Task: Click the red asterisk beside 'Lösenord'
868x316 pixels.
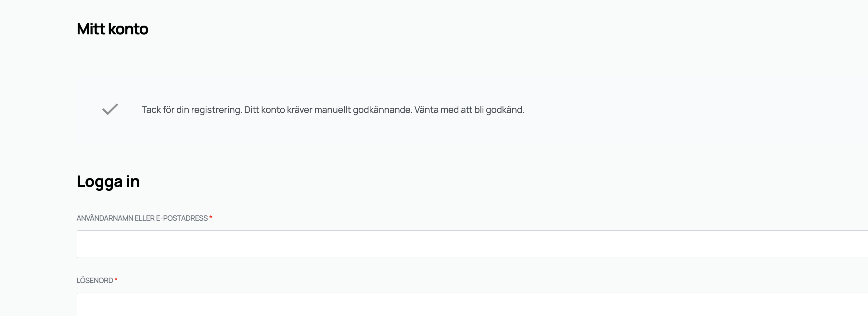Action: tap(116, 280)
